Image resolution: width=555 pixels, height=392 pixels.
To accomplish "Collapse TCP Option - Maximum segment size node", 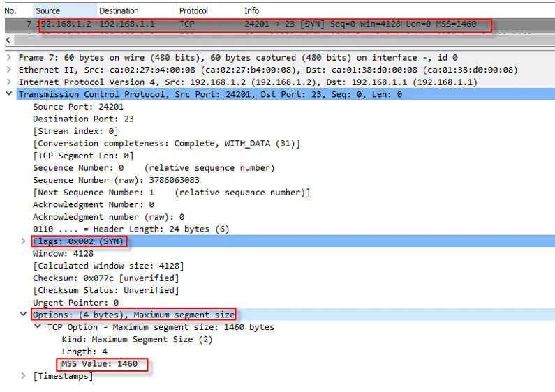I will [38, 327].
